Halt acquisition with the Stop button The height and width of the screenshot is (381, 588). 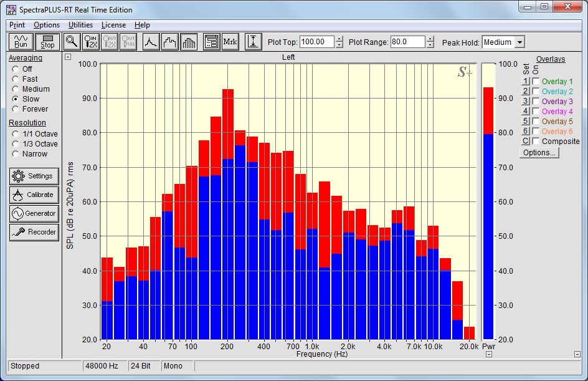pos(47,42)
